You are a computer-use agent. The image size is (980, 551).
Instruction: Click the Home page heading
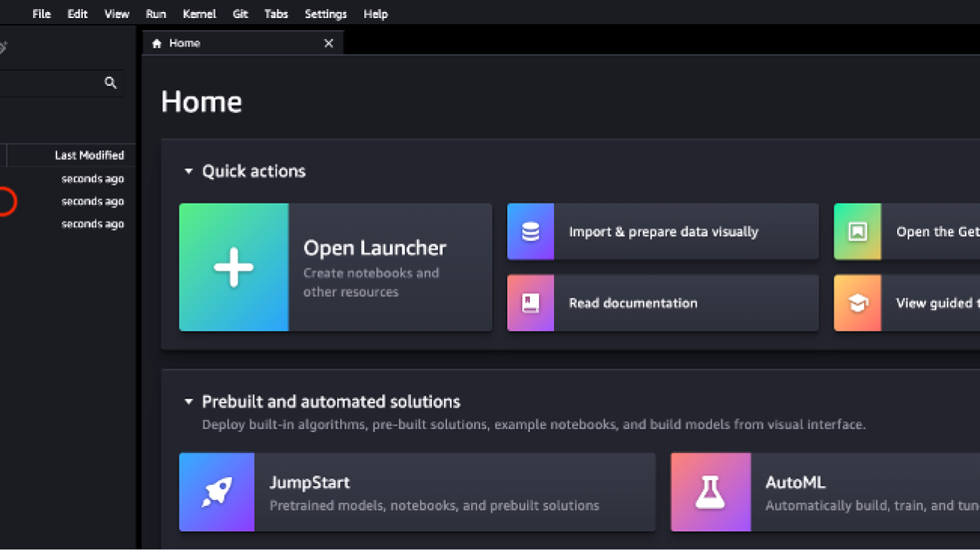(x=201, y=102)
